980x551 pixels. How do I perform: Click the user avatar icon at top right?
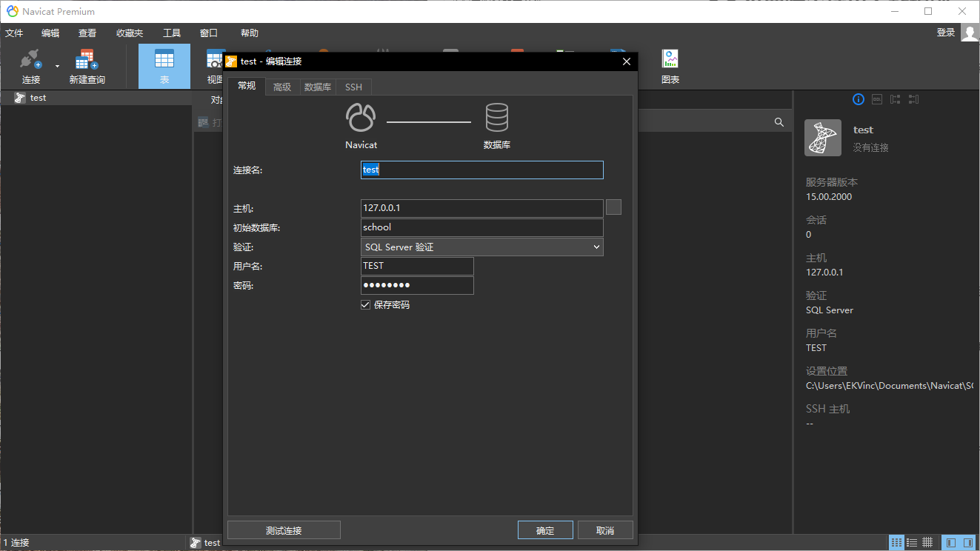(x=970, y=33)
